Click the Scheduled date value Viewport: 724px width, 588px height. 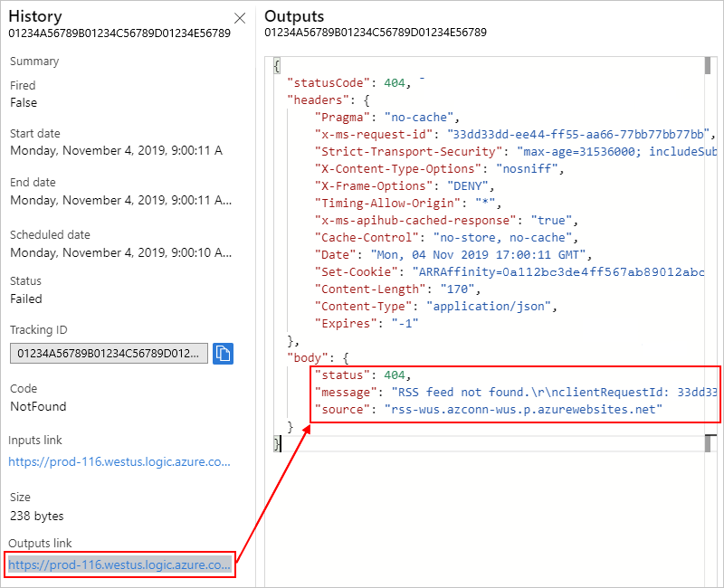[x=121, y=253]
